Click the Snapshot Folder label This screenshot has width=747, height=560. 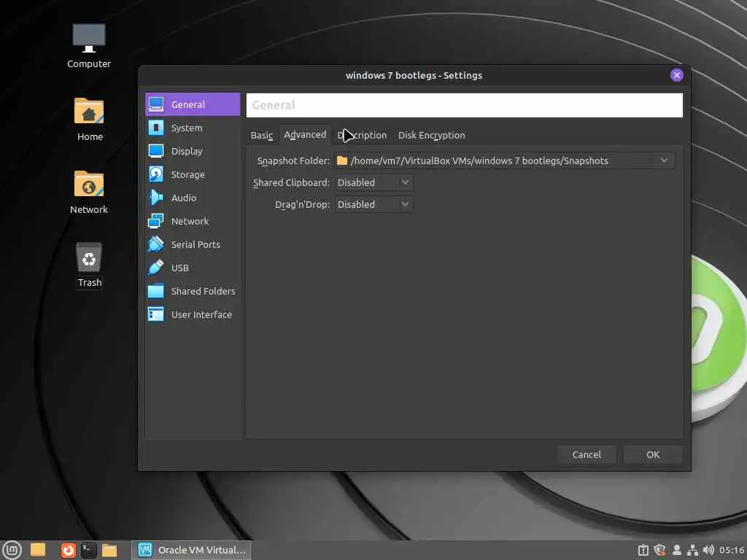pos(293,160)
